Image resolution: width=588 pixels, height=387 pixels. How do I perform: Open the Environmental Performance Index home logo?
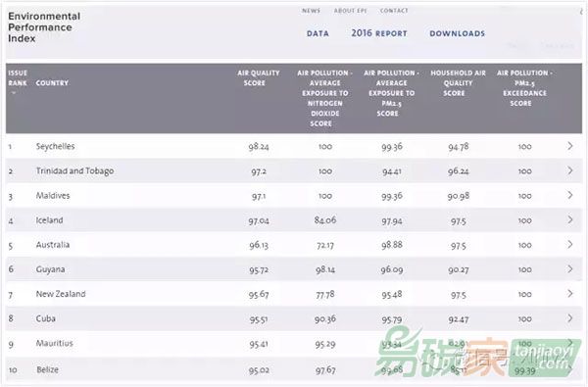44,27
